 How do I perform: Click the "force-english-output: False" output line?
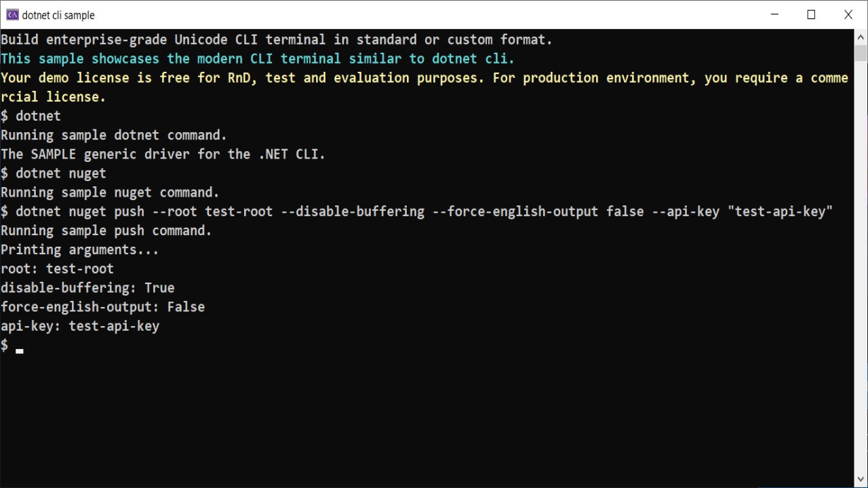(x=102, y=307)
